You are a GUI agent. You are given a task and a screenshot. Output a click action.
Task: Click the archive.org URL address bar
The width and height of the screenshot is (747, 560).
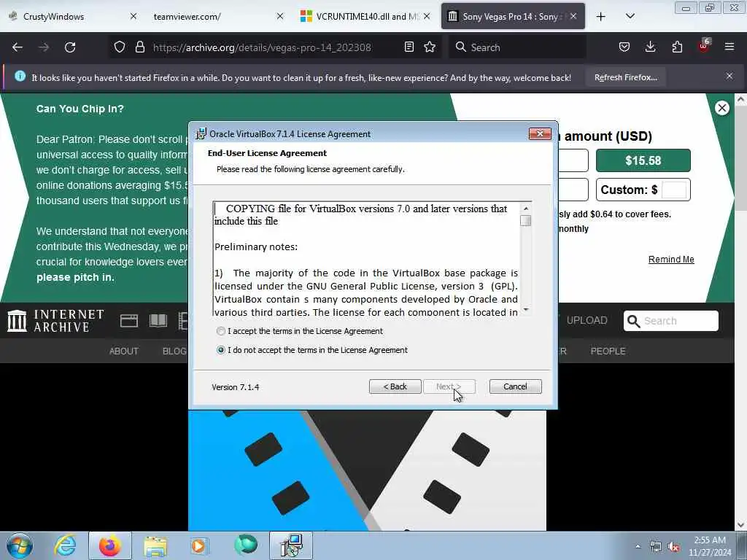262,47
